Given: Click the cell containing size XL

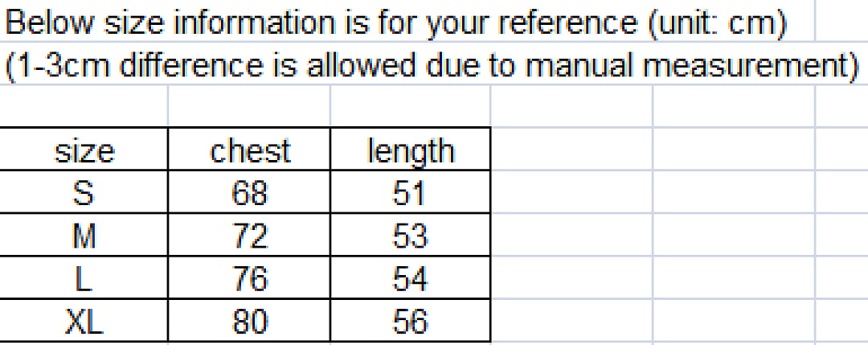Looking at the screenshot, I should click(x=83, y=320).
